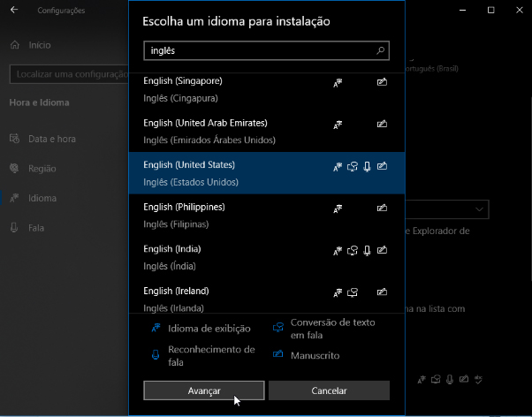This screenshot has height=417, width=532.
Task: Click handwriting icon for English (United States)
Action: [382, 166]
